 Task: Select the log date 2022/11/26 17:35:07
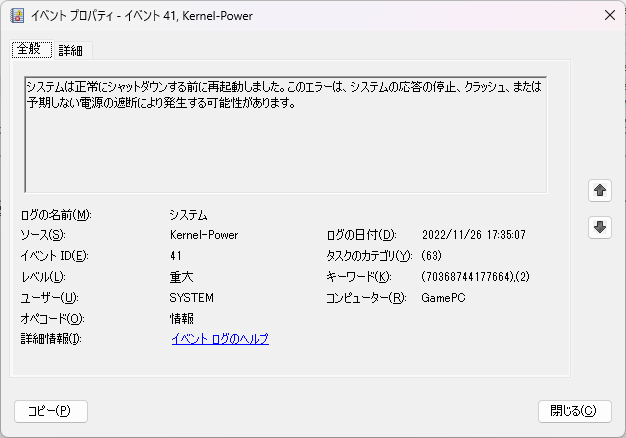473,235
